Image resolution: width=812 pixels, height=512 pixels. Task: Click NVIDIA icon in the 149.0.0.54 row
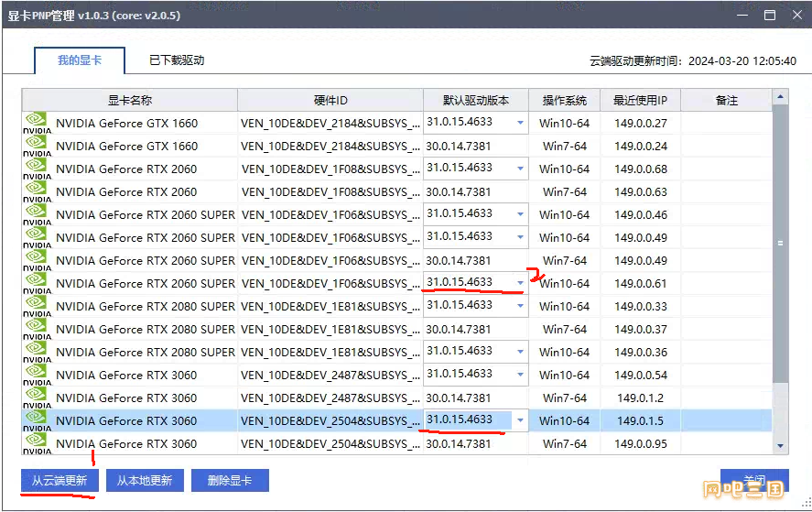coord(37,374)
